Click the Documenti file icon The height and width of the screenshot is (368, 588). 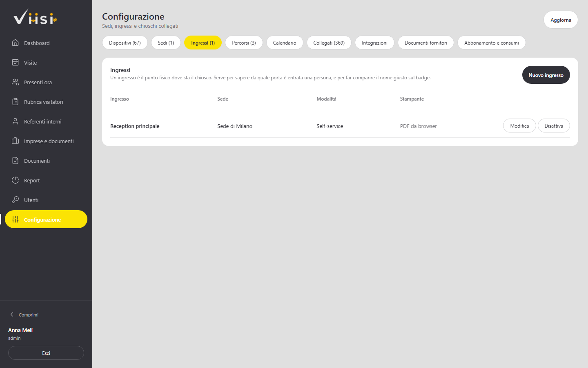click(15, 160)
